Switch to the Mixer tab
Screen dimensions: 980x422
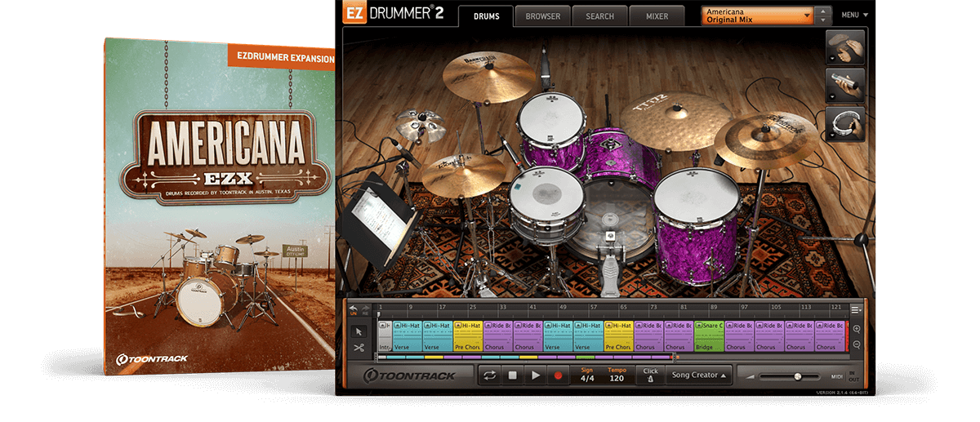657,16
